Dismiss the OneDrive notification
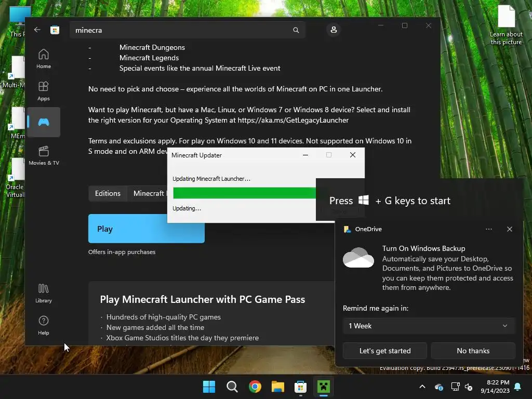 [x=510, y=229]
